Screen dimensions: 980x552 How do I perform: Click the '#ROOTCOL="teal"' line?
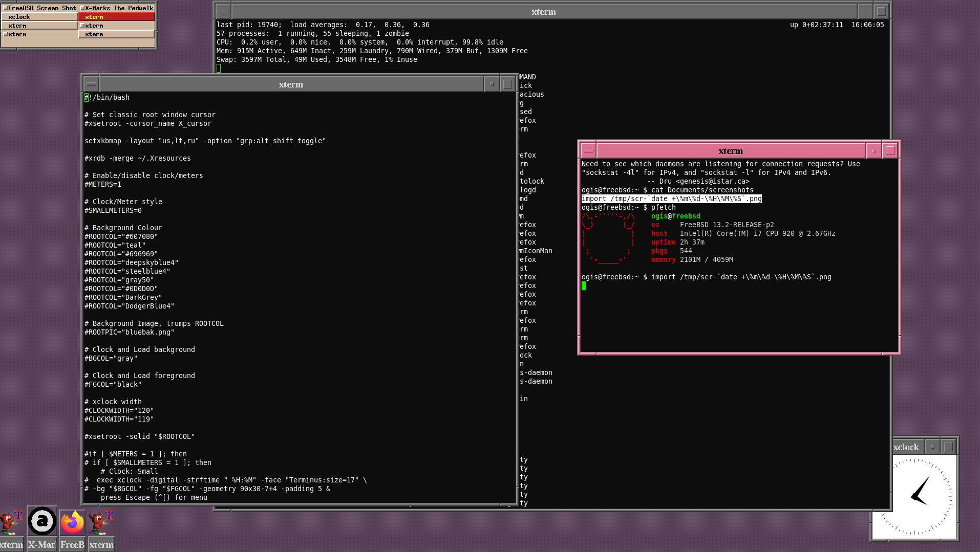[115, 245]
